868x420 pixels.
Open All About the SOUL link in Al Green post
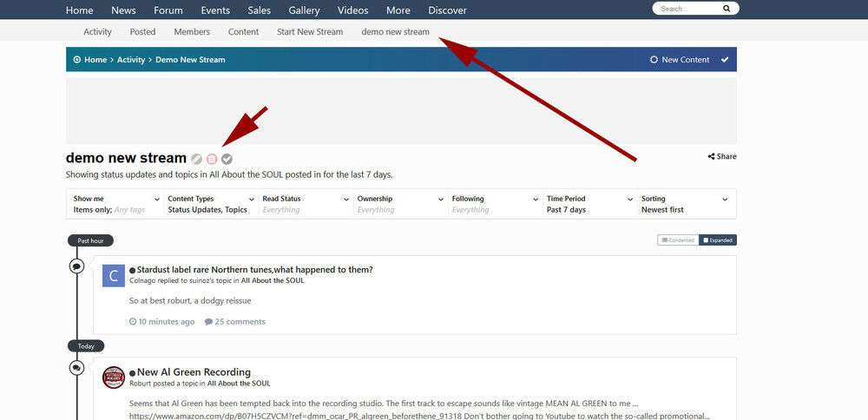(x=239, y=383)
